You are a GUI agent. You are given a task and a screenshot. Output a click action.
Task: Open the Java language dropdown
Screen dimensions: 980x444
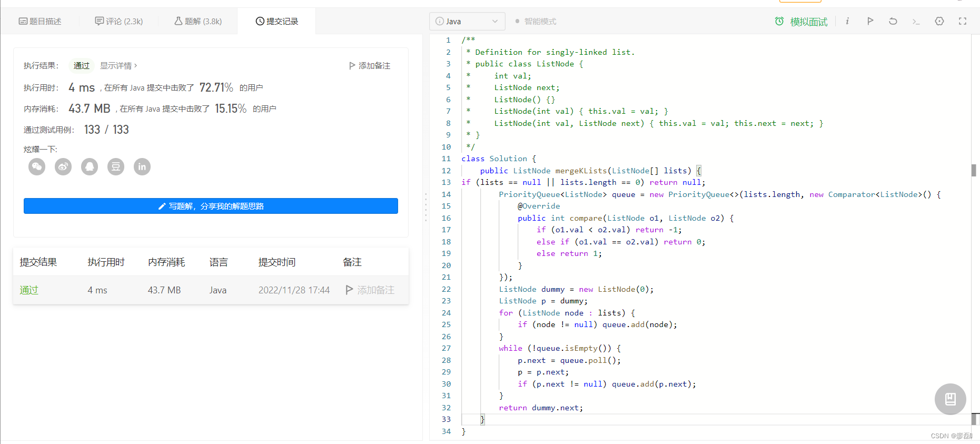[x=467, y=21]
